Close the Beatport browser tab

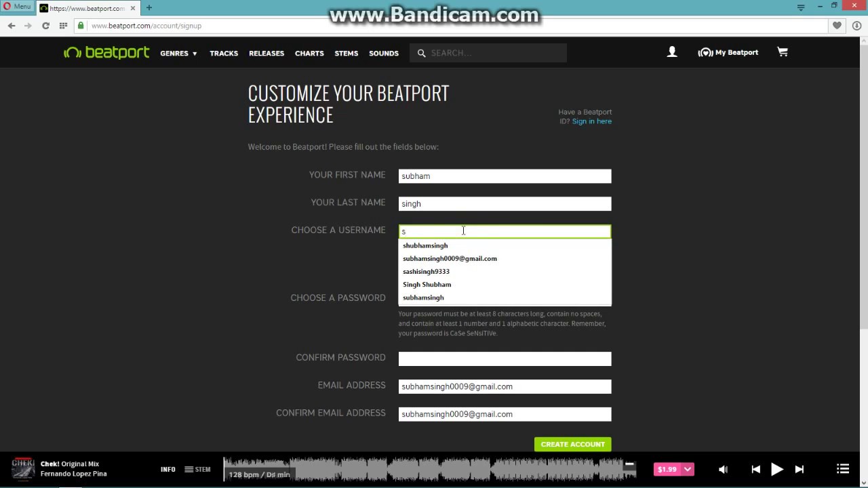click(x=132, y=8)
